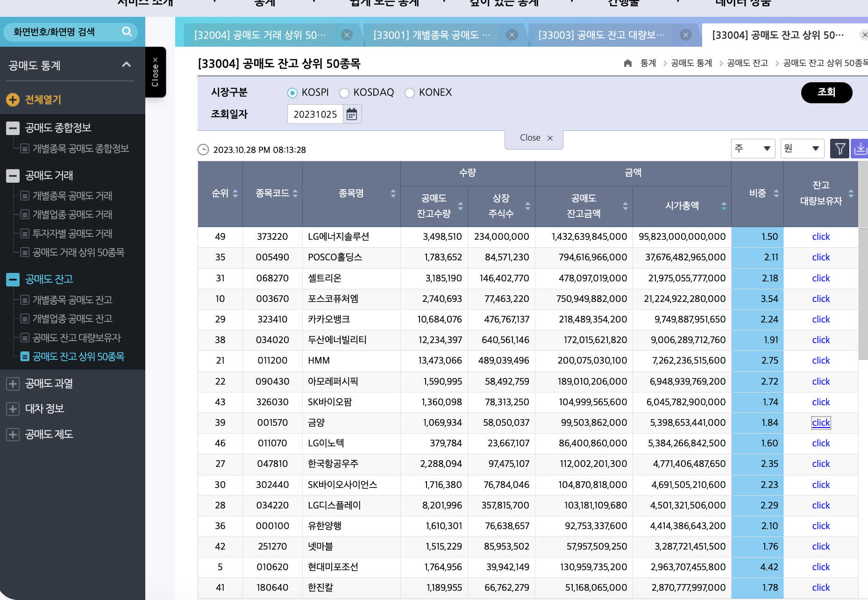This screenshot has height=600, width=868.
Task: Sort by 공매도 잔고금액 column arrows
Action: (626, 206)
